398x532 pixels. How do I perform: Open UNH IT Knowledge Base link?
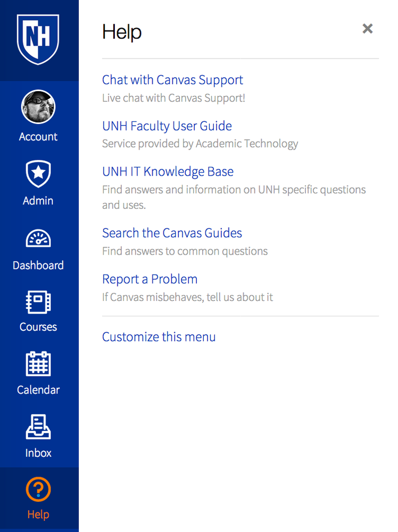coord(168,171)
